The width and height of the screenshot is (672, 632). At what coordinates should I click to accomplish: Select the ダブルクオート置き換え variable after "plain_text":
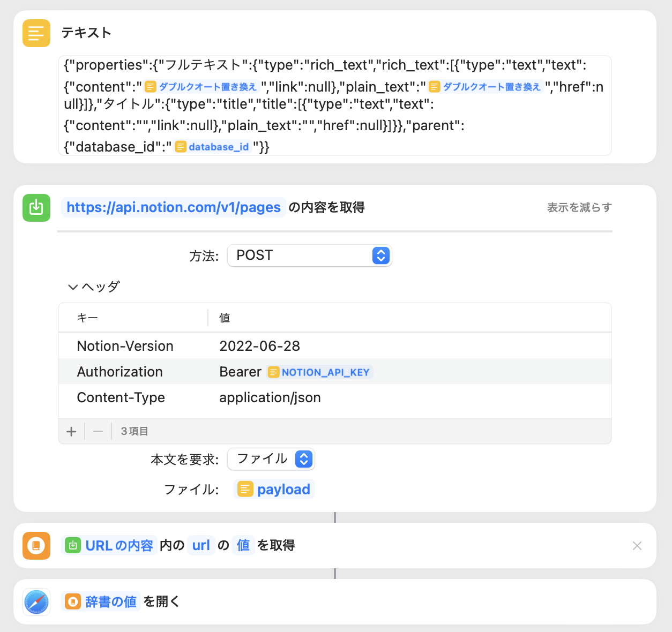pos(485,87)
